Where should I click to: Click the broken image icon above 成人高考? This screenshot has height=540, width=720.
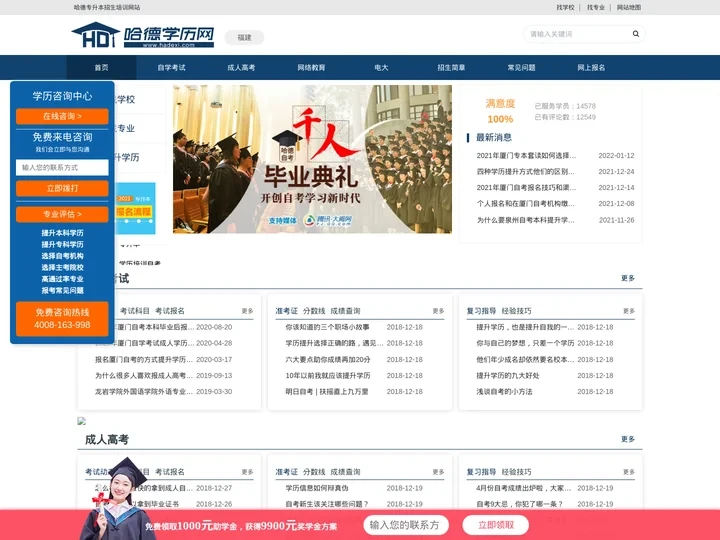click(x=81, y=421)
